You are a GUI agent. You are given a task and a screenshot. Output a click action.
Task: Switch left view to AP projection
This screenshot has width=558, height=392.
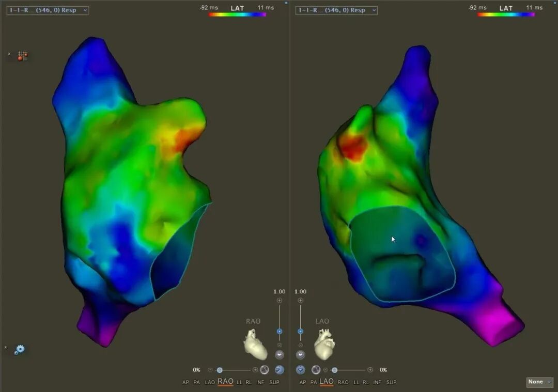click(185, 383)
